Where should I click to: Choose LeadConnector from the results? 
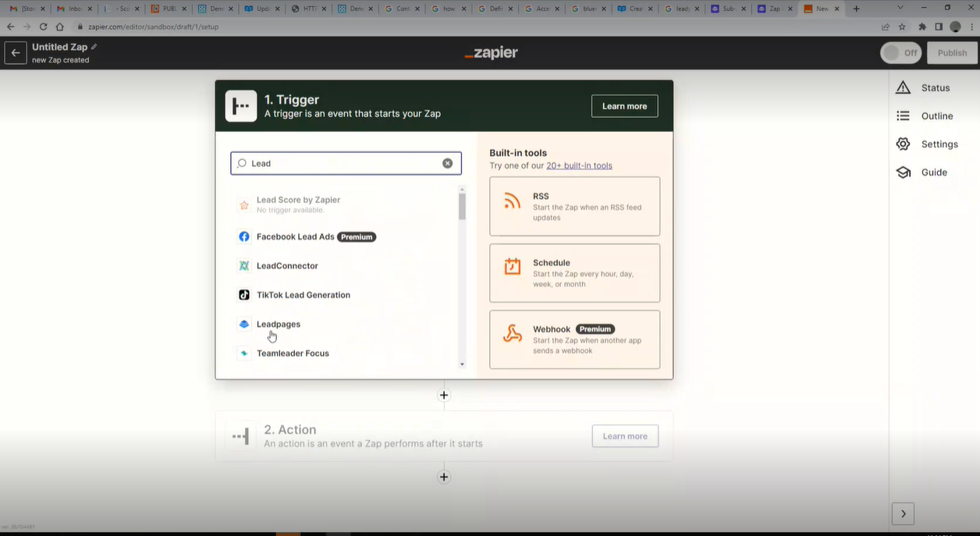coord(346,265)
